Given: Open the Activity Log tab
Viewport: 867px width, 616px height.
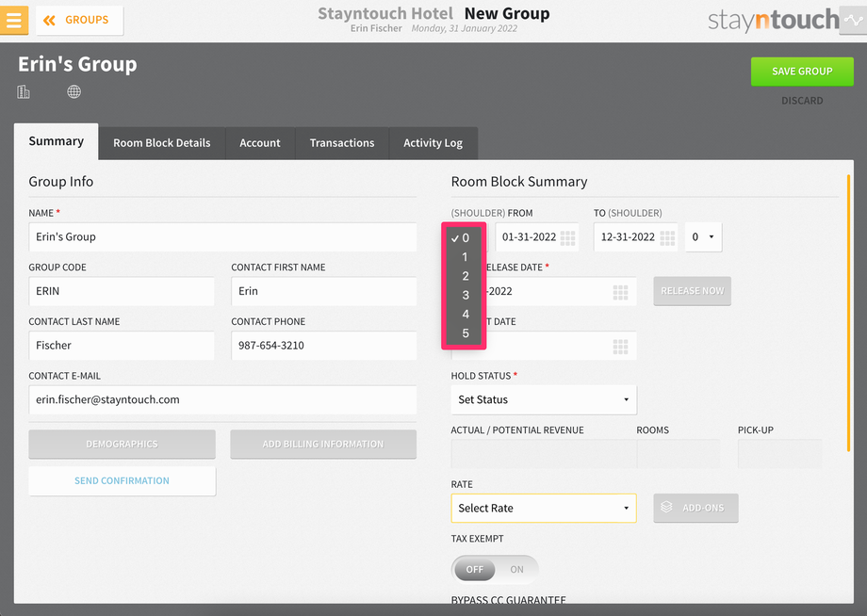Looking at the screenshot, I should tap(433, 143).
